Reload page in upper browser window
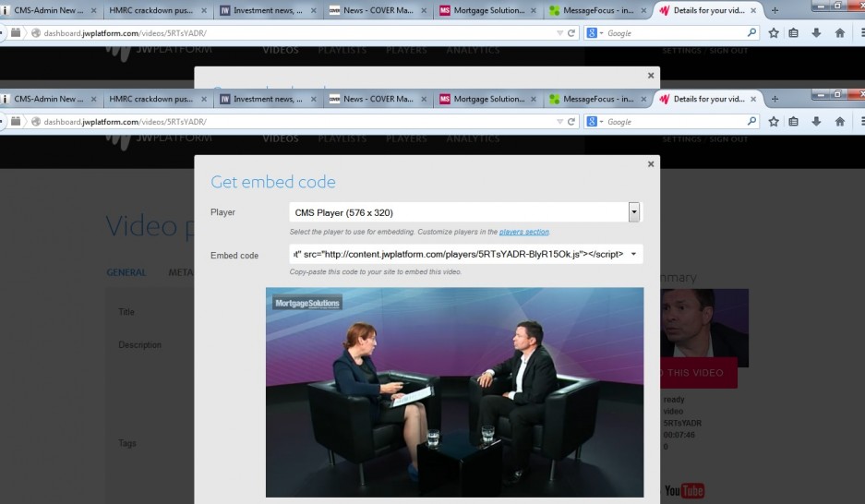The height and width of the screenshot is (504, 865). pos(571,33)
